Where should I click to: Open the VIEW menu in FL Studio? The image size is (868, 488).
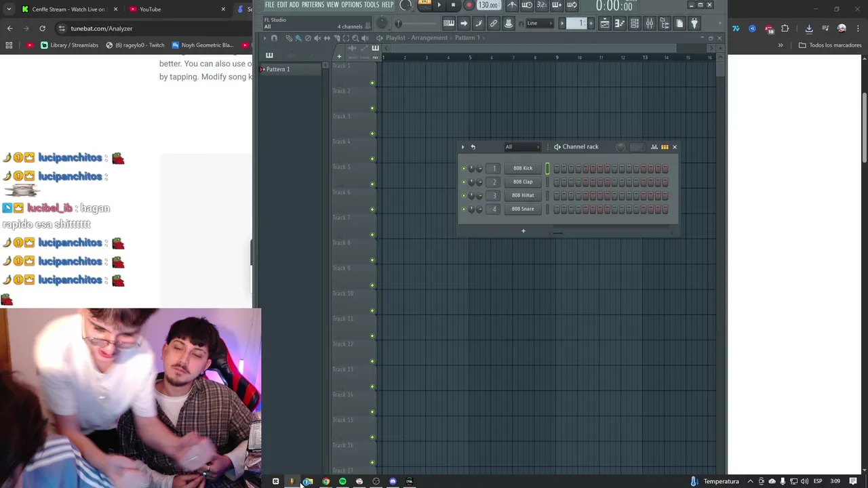[x=332, y=5]
